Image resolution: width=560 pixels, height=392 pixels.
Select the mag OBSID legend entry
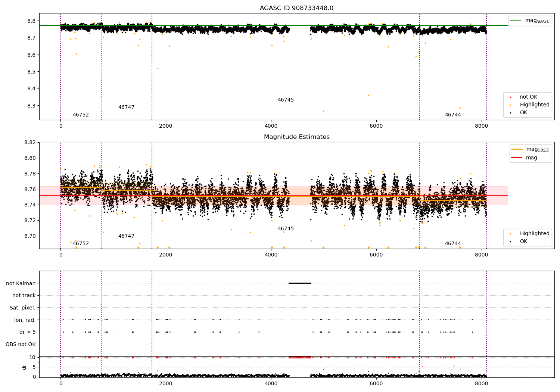tap(531, 149)
